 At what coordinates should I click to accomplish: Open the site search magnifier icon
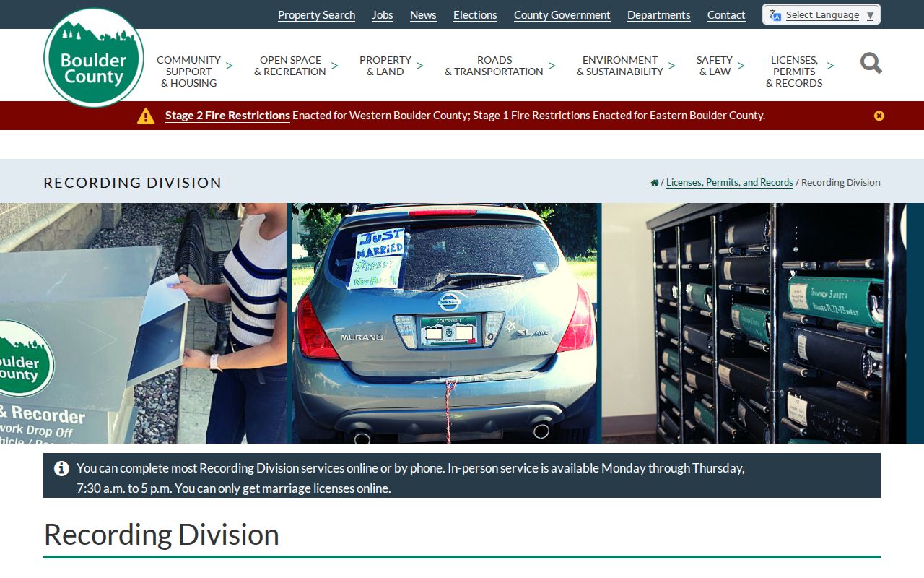[871, 64]
